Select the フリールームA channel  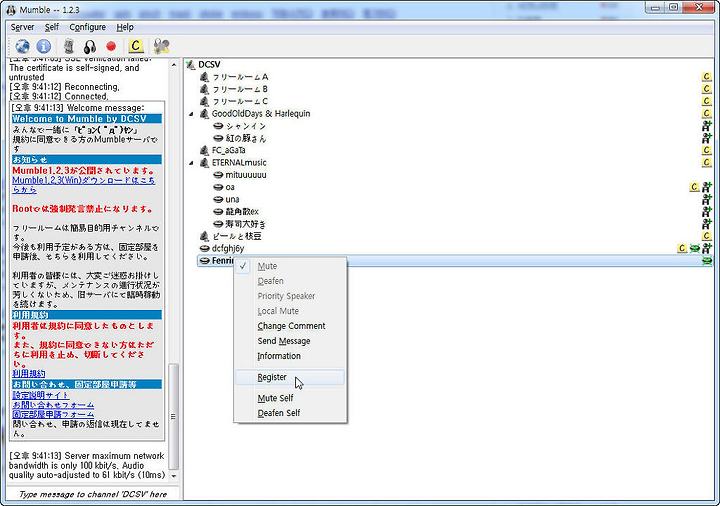(x=240, y=77)
